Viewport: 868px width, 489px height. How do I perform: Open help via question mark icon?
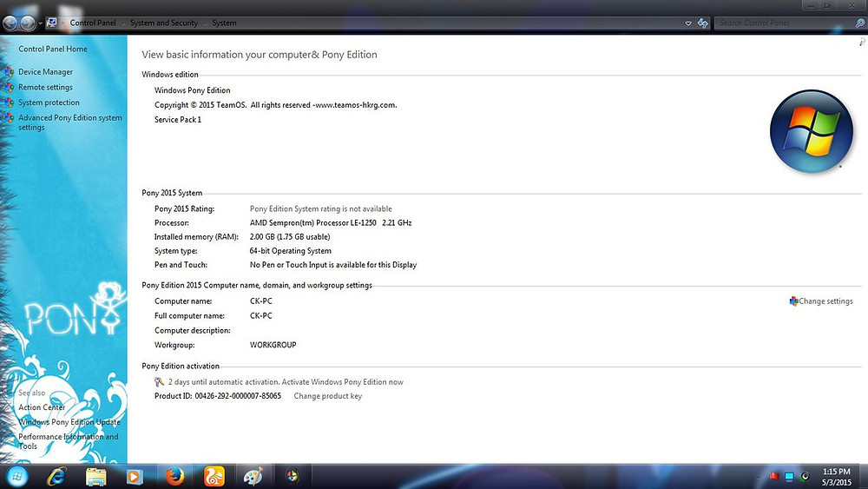[x=862, y=42]
